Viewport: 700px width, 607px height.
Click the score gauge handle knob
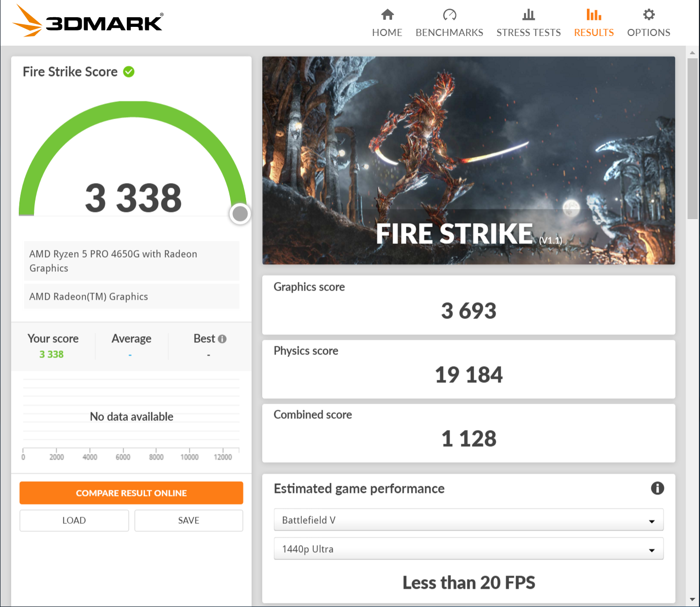point(240,214)
